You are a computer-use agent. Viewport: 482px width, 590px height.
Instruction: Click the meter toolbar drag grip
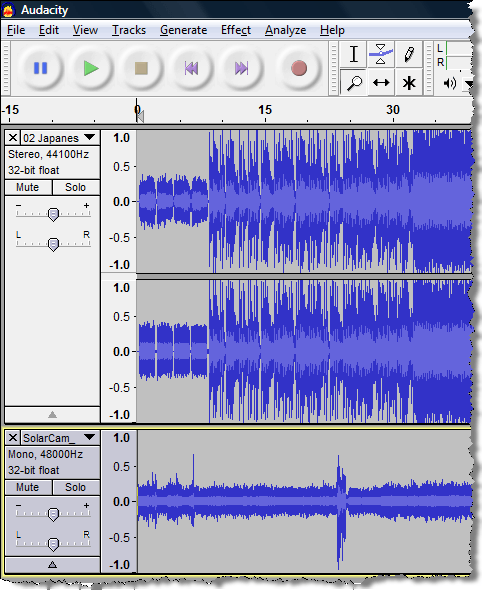(428, 68)
